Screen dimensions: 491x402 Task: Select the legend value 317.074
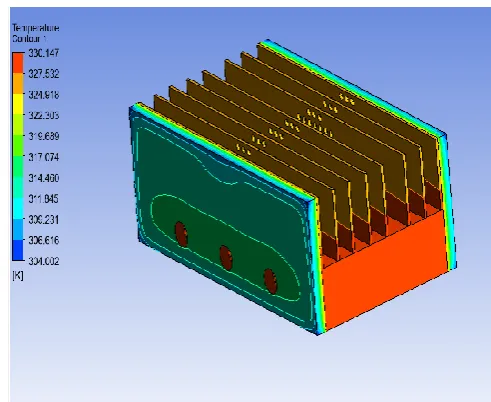44,157
